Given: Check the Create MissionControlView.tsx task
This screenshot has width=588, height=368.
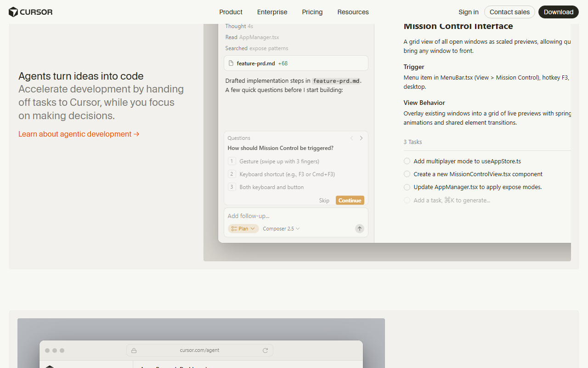Looking at the screenshot, I should [407, 174].
